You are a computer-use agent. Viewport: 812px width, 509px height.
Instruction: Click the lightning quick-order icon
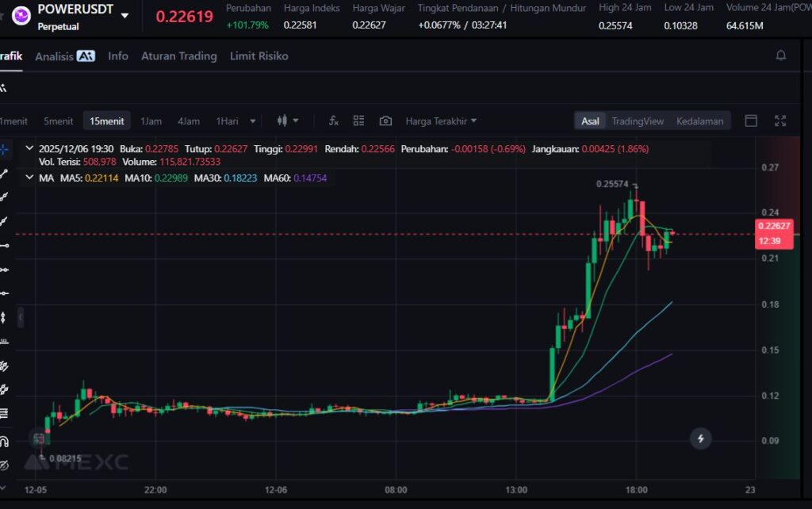[700, 438]
